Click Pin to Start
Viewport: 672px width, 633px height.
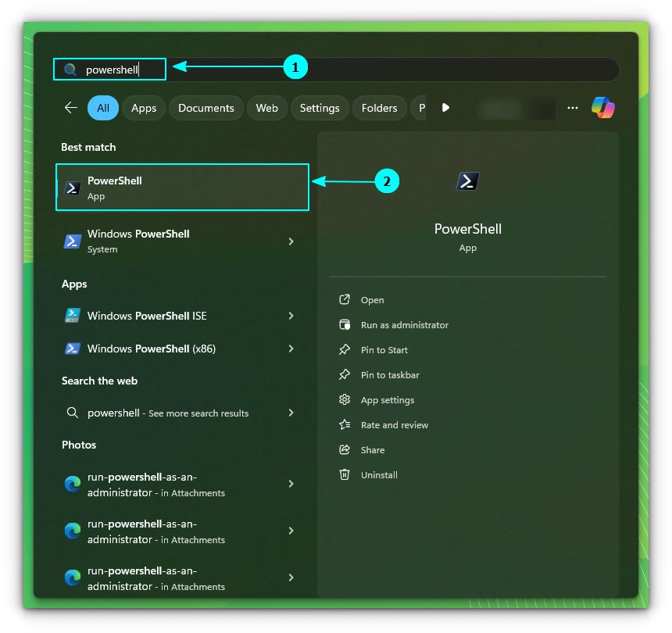(384, 350)
